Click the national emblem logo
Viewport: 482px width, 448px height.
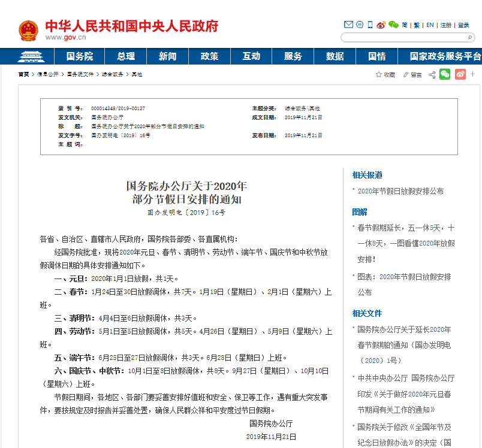28,30
